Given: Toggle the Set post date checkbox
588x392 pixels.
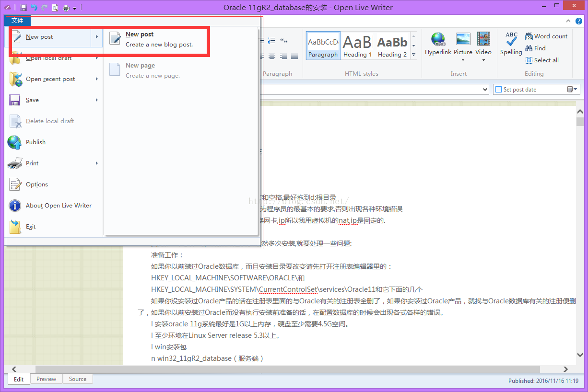Looking at the screenshot, I should (x=499, y=90).
